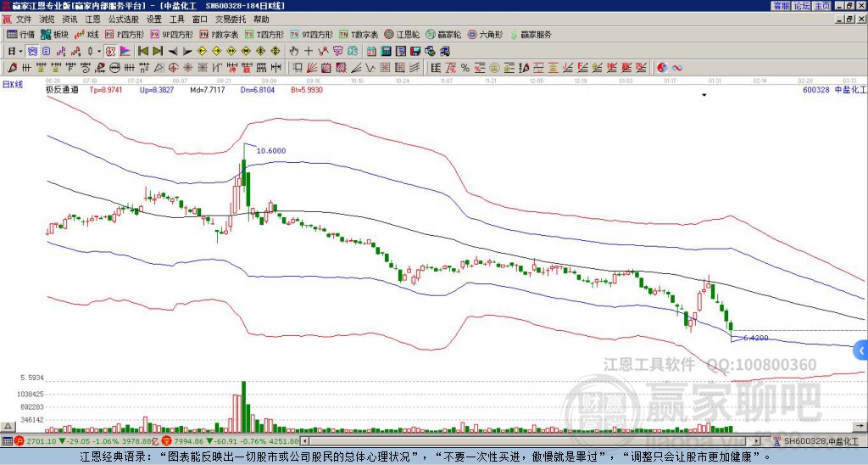
Task: Open P四方形 square tool
Action: coord(125,34)
